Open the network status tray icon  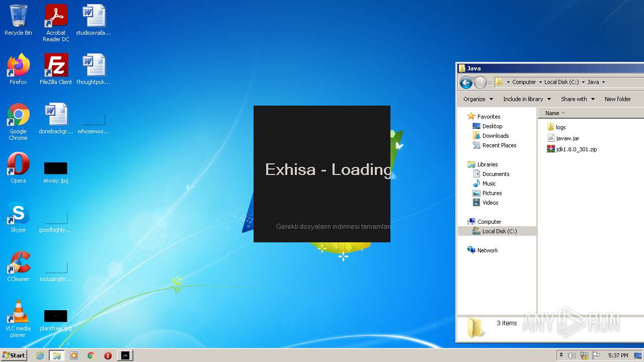click(584, 355)
